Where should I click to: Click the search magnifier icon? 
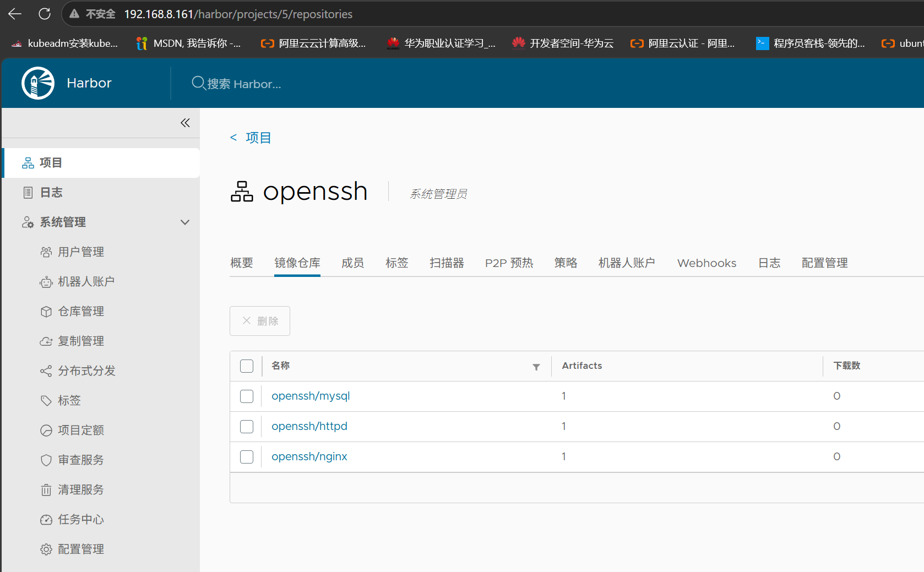pos(198,83)
